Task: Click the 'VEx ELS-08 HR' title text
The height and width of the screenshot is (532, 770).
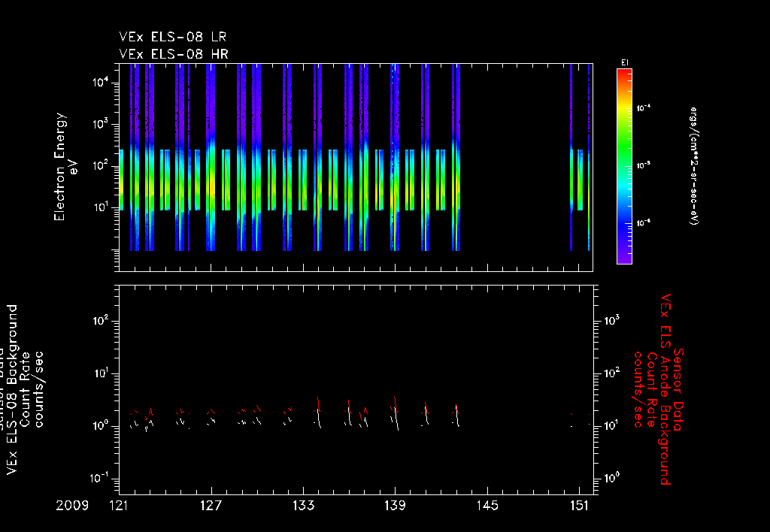Action: [x=174, y=54]
